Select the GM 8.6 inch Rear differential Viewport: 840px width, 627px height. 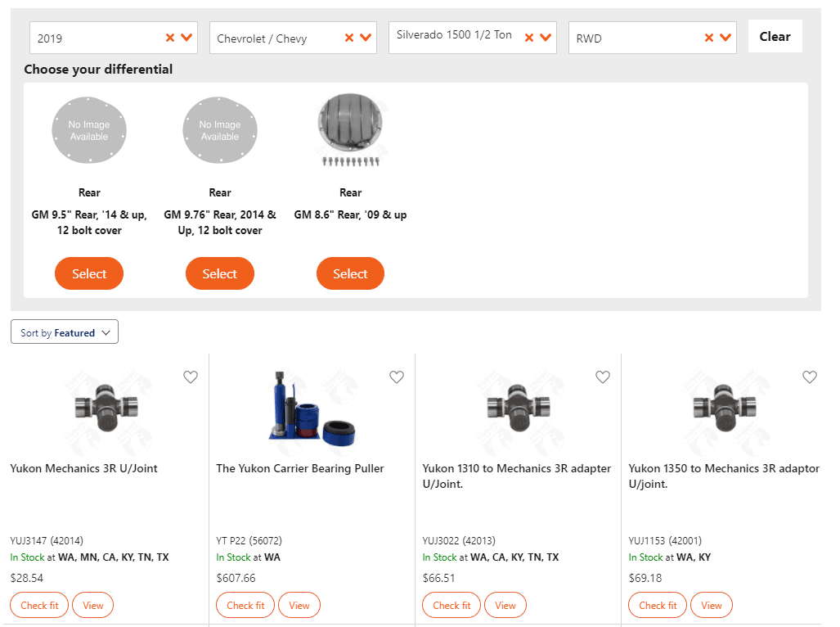coord(350,273)
